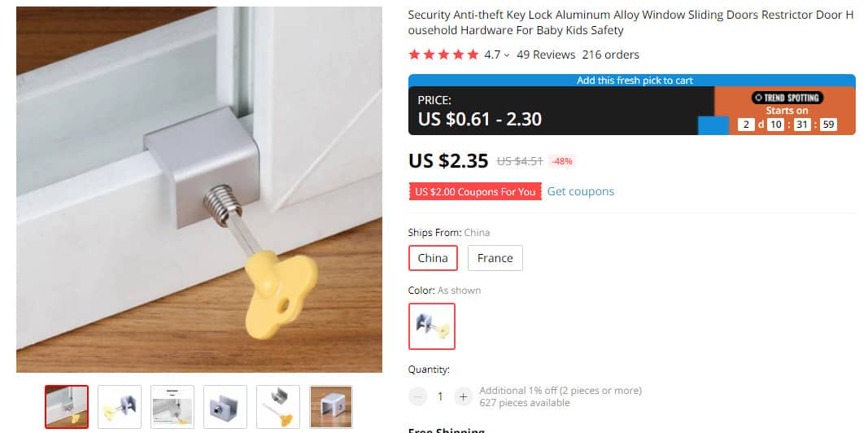Click the US $2.00 Coupons For You tag
This screenshot has height=433, width=868.
pyautogui.click(x=475, y=191)
